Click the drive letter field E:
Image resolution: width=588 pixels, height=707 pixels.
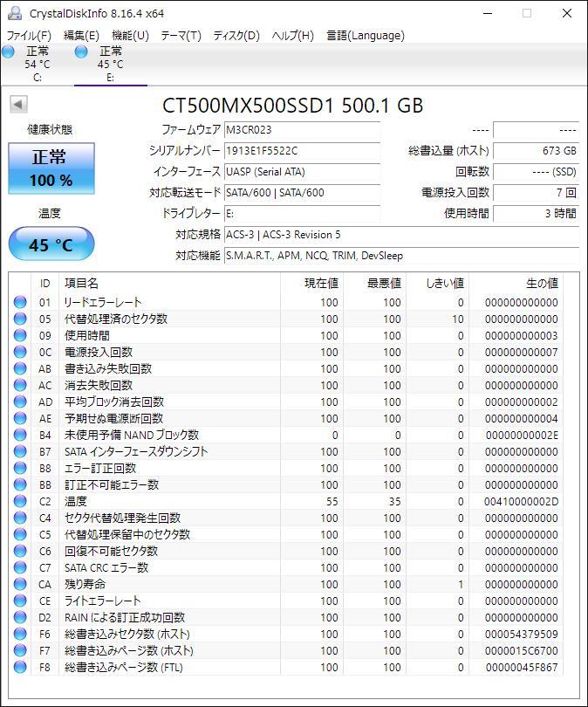[x=302, y=213]
